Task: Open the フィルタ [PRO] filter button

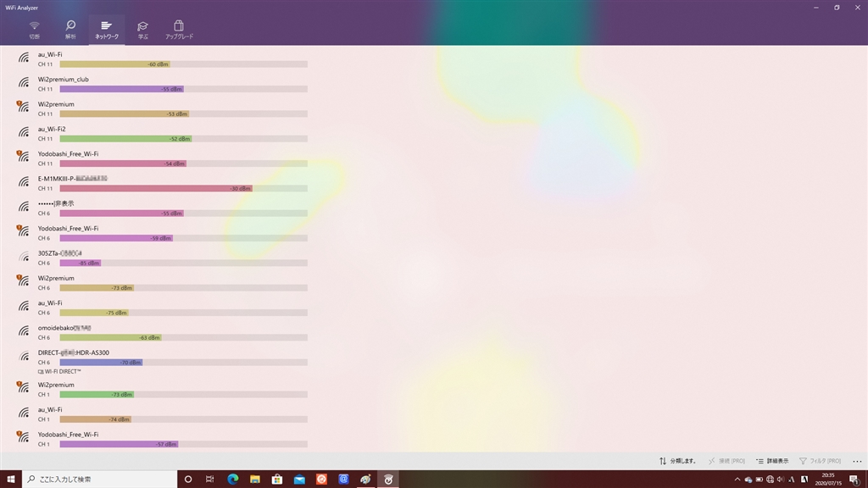Action: (821, 461)
